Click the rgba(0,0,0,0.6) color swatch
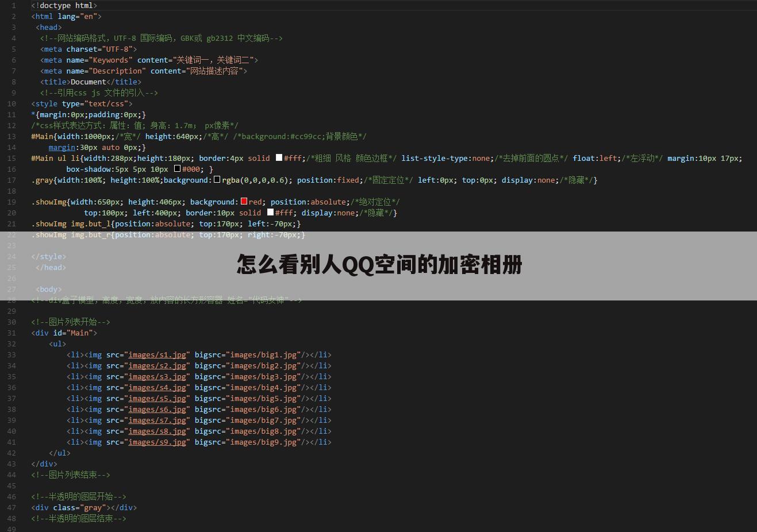 point(217,179)
